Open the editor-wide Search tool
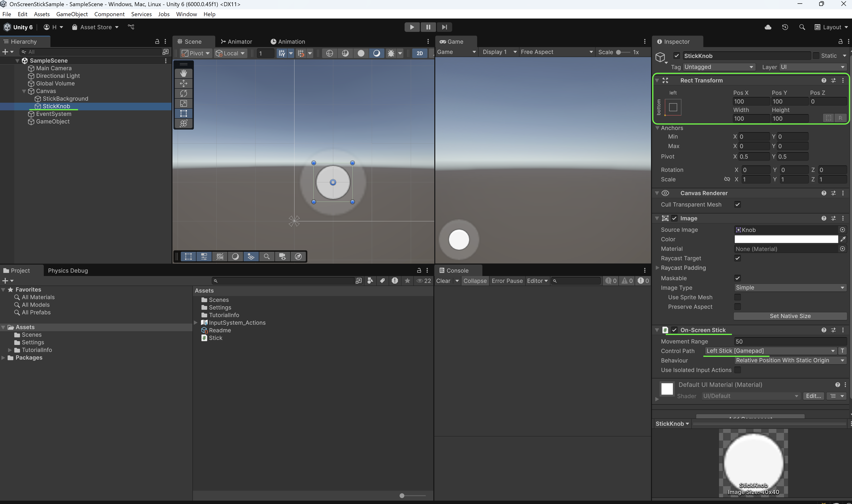The image size is (852, 504). (802, 27)
